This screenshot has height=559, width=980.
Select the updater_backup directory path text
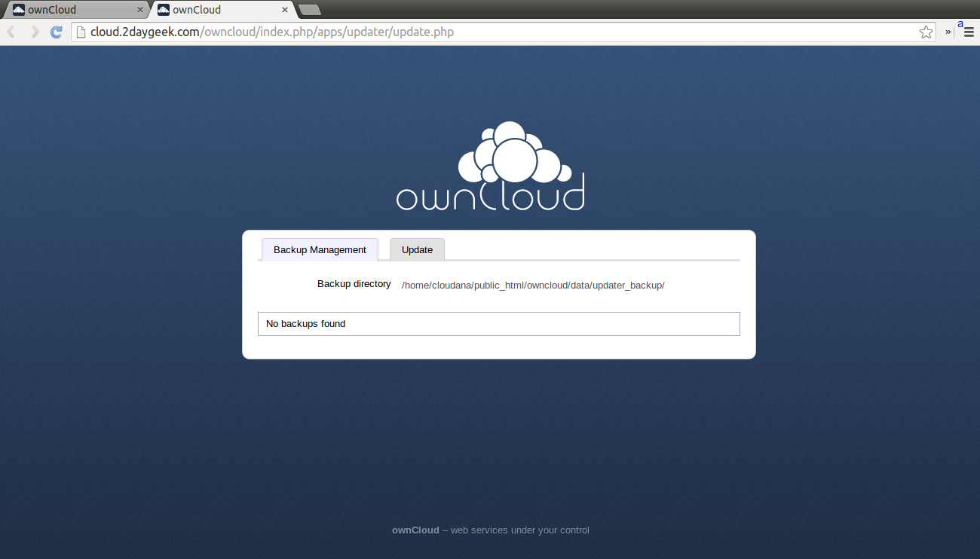[x=533, y=285]
